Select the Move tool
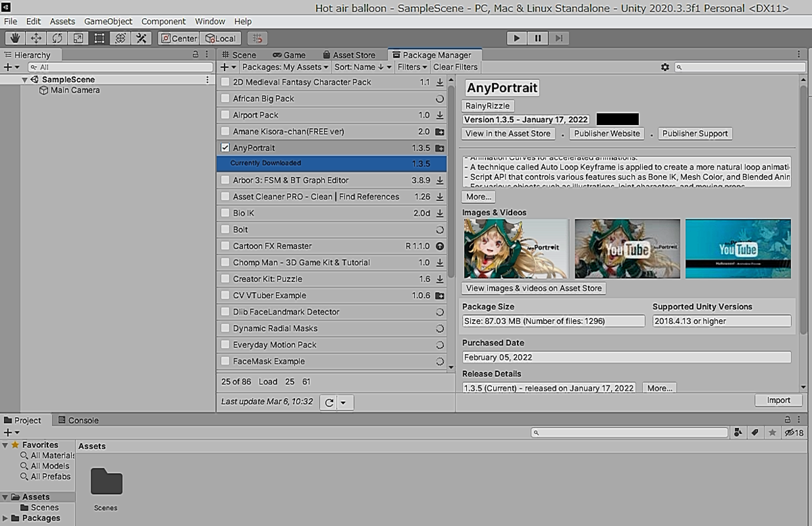This screenshot has width=812, height=526. [36, 39]
